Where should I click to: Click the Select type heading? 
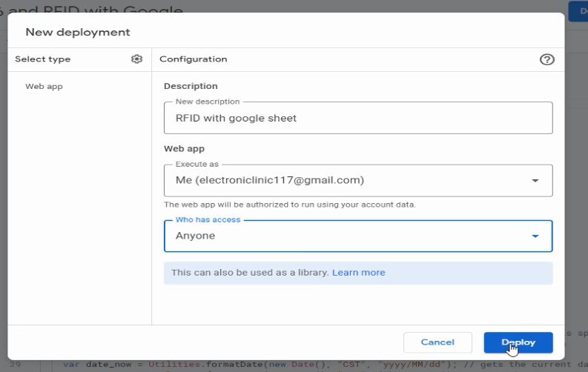click(x=43, y=59)
